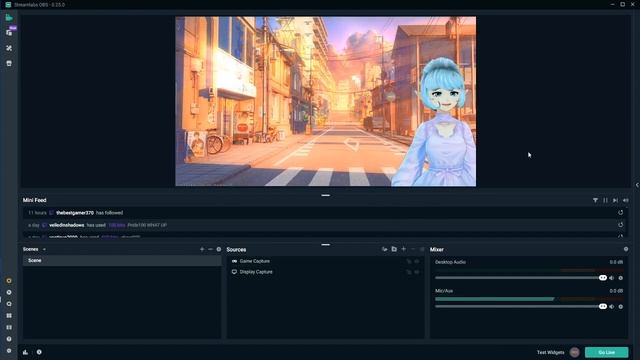This screenshot has height=360, width=640.
Task: Select the 'Scene' entry in Scenes list
Action: (122, 260)
